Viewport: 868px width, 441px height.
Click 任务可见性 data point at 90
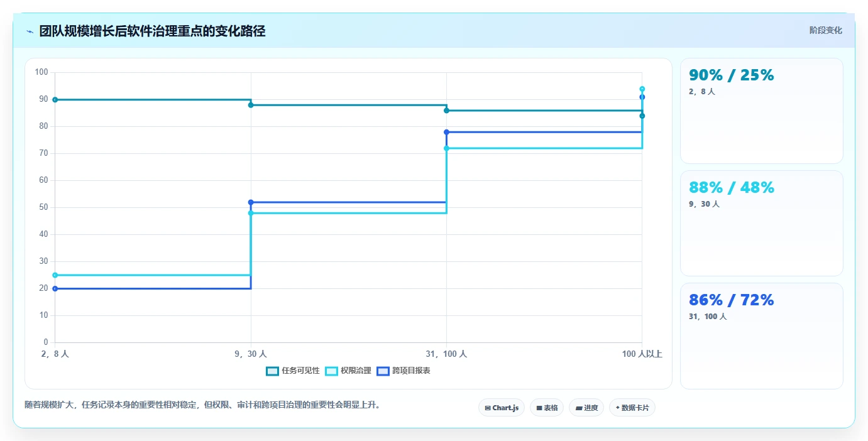(x=55, y=100)
